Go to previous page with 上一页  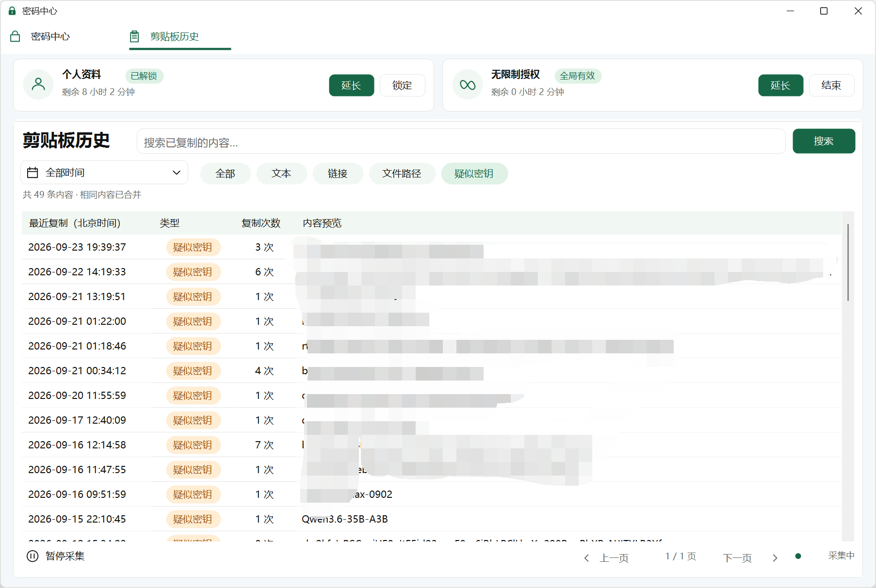pos(614,558)
